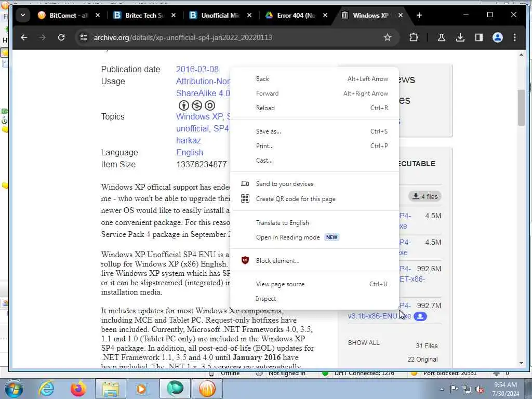This screenshot has height=399, width=532.
Task: Click the browser Forward arrow button
Action: pos(43,37)
